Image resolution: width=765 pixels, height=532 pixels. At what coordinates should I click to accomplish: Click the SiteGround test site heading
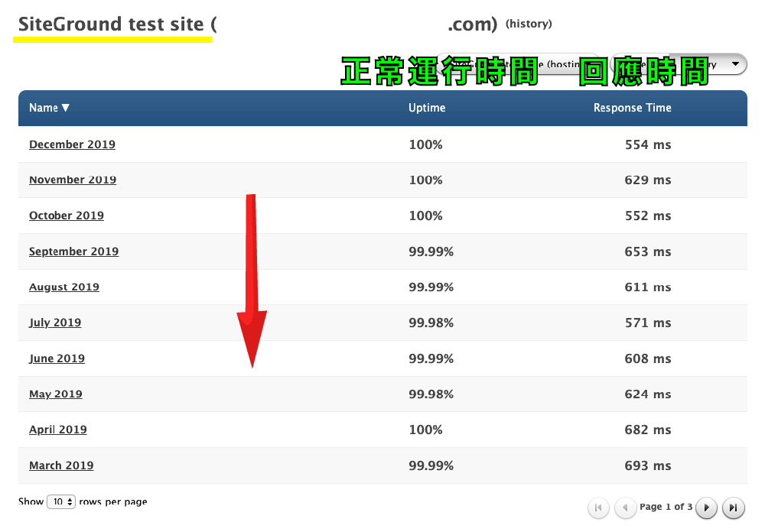tap(111, 24)
